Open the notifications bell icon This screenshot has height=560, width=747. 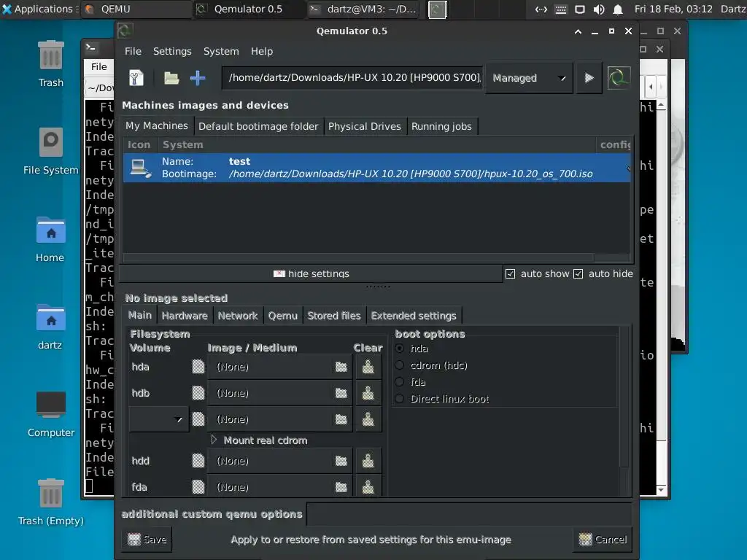pyautogui.click(x=618, y=9)
